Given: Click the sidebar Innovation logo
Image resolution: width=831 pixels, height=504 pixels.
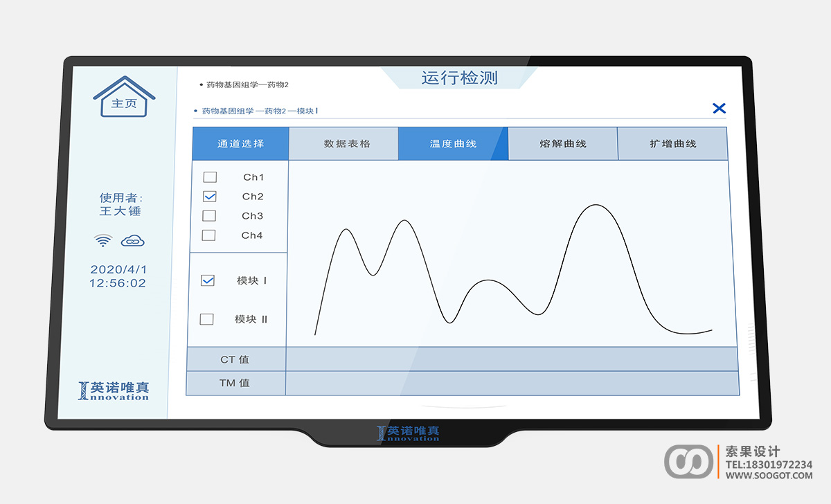Looking at the screenshot, I should 114,390.
